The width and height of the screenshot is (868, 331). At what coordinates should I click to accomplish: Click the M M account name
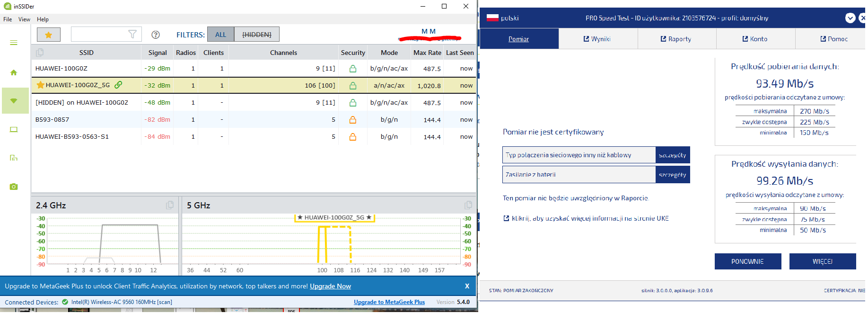(429, 31)
